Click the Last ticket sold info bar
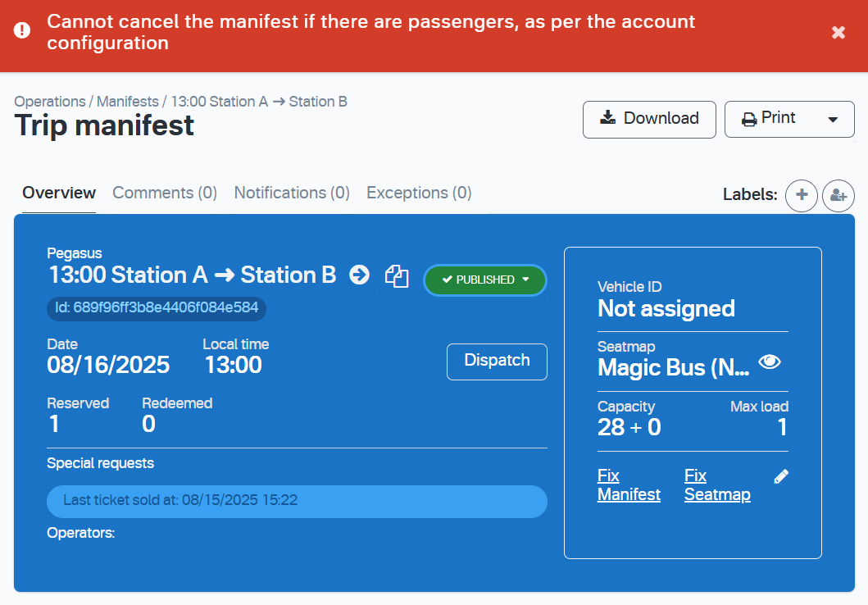The width and height of the screenshot is (868, 605). (297, 501)
